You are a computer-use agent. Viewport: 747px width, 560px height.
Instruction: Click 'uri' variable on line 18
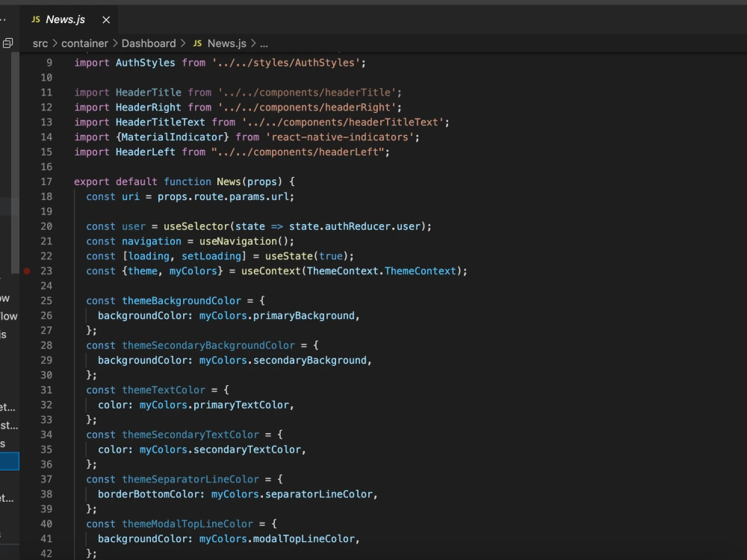click(x=131, y=196)
